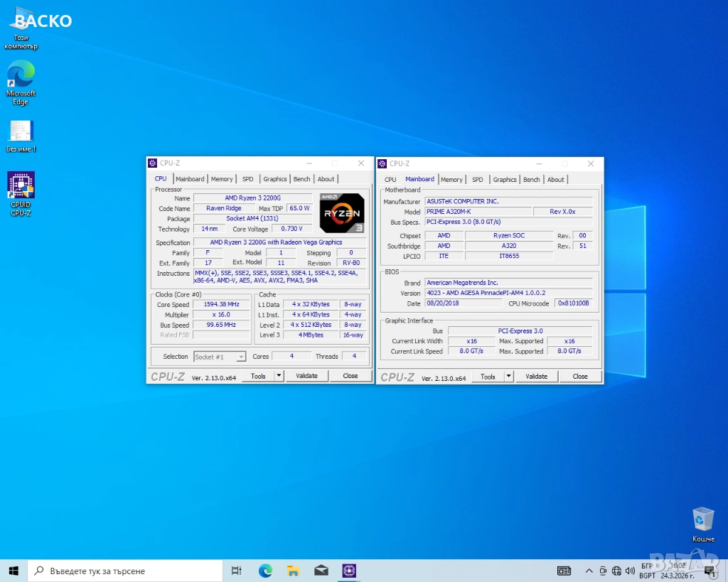Click the CPU-Z icon in the taskbar
Image resolution: width=728 pixels, height=582 pixels.
click(348, 571)
